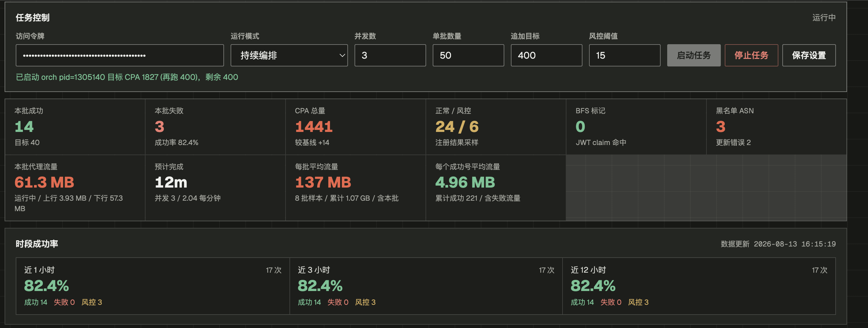
Task: Focus the 并发数 field containing 3
Action: click(390, 55)
